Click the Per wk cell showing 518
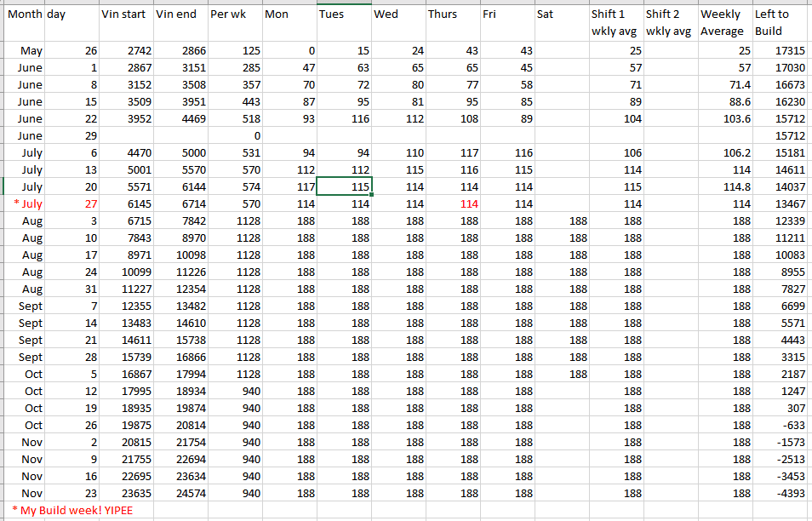 (x=235, y=119)
